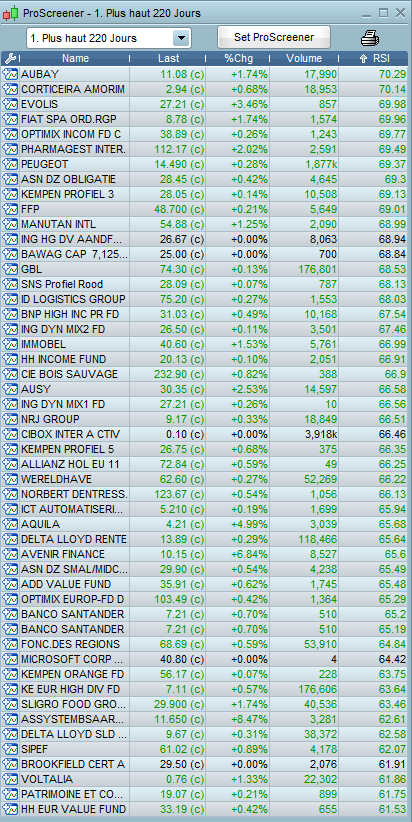412x822 pixels.
Task: Select the KEMPEN ORANGE FD row name
Action: pyautogui.click(x=73, y=674)
